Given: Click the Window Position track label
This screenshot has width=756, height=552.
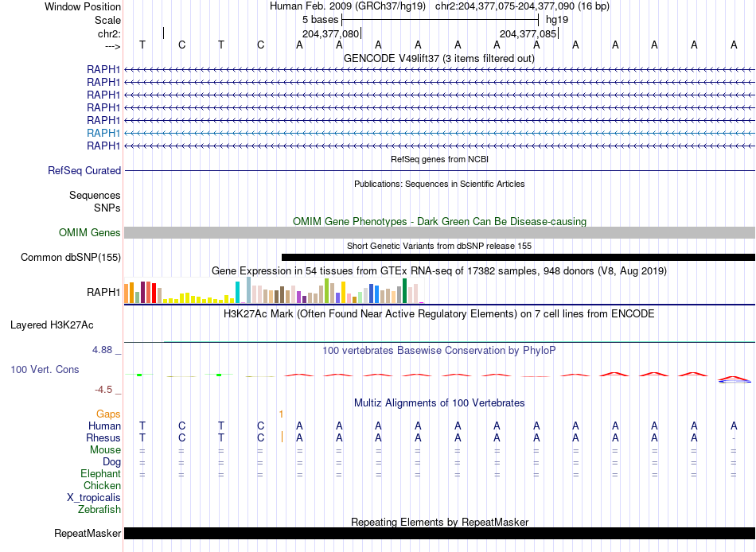Looking at the screenshot, I should point(83,6).
